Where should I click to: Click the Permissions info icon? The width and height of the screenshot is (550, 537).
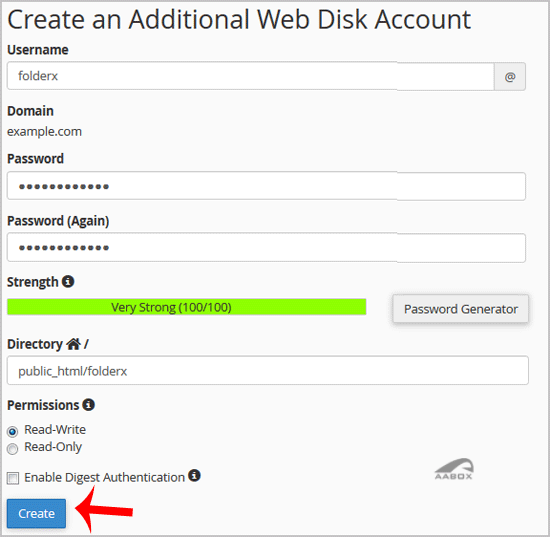(88, 404)
